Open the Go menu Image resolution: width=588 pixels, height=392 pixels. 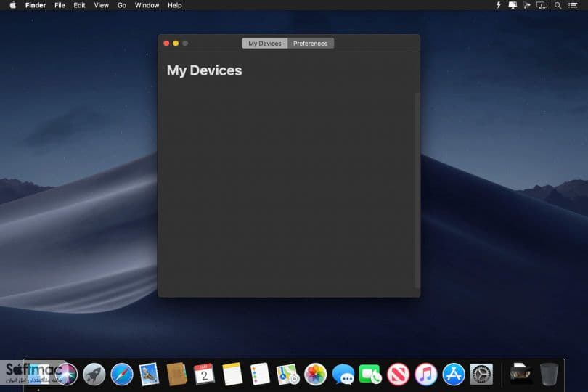click(122, 5)
